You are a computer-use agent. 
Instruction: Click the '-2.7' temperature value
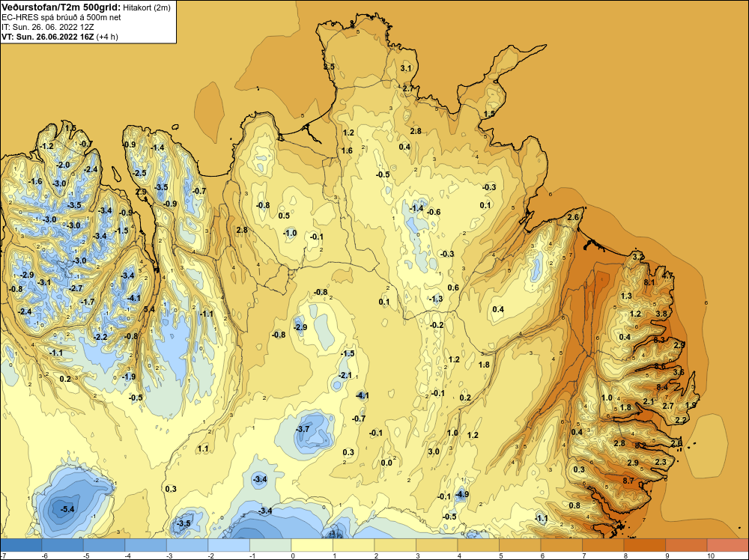(76, 288)
